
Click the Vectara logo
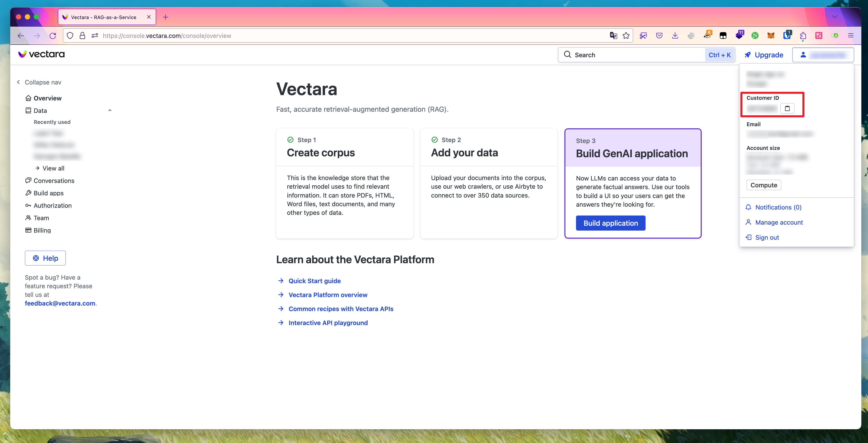[x=41, y=54]
